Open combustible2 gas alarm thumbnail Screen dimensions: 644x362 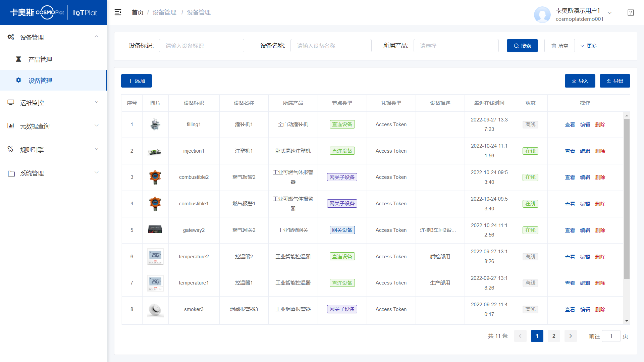click(x=155, y=177)
